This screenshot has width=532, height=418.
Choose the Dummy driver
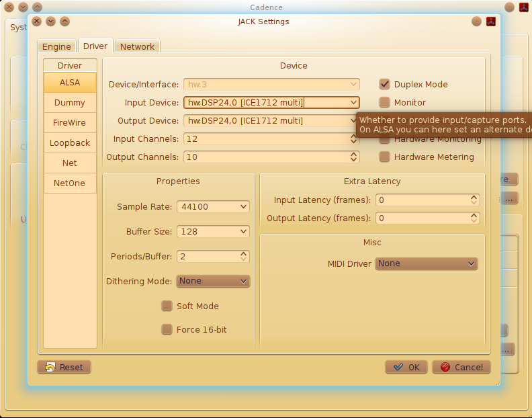70,103
